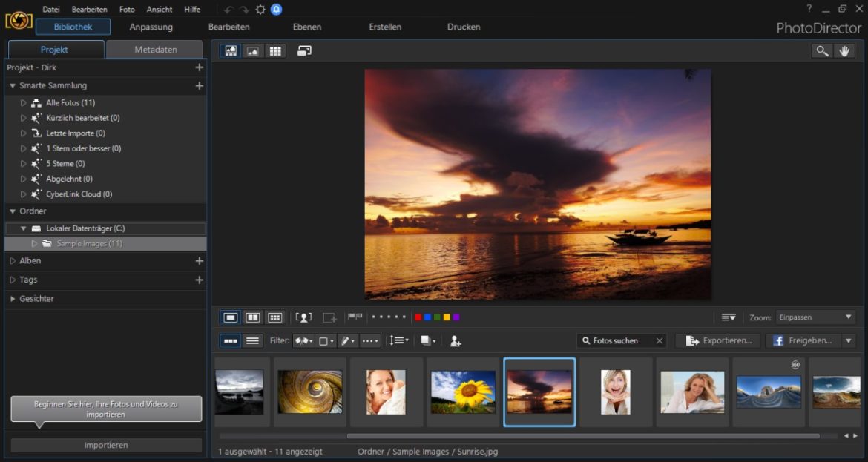Add a new Smarte Sammlung
The width and height of the screenshot is (868, 462).
(200, 86)
